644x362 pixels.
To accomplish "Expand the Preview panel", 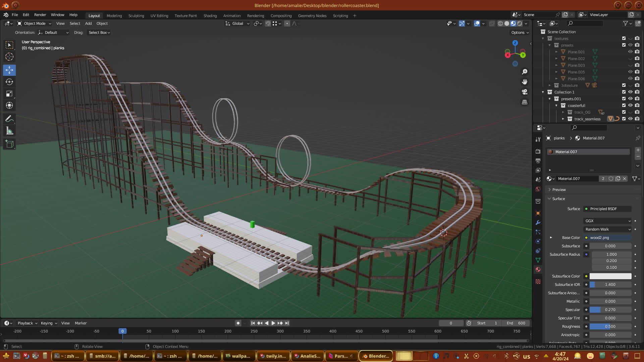I will pos(559,190).
